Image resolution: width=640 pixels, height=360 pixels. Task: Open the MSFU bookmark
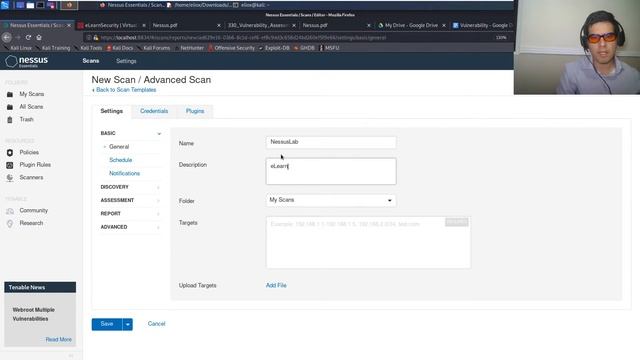(329, 48)
